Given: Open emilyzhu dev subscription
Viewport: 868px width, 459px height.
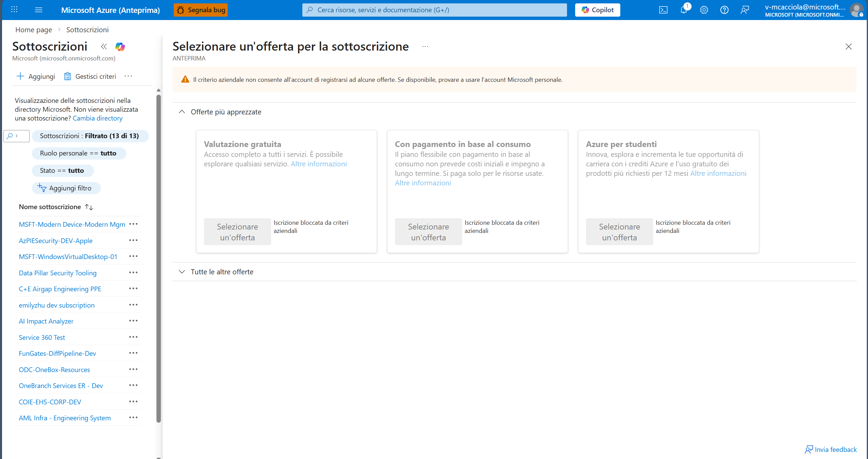Looking at the screenshot, I should click(x=57, y=305).
